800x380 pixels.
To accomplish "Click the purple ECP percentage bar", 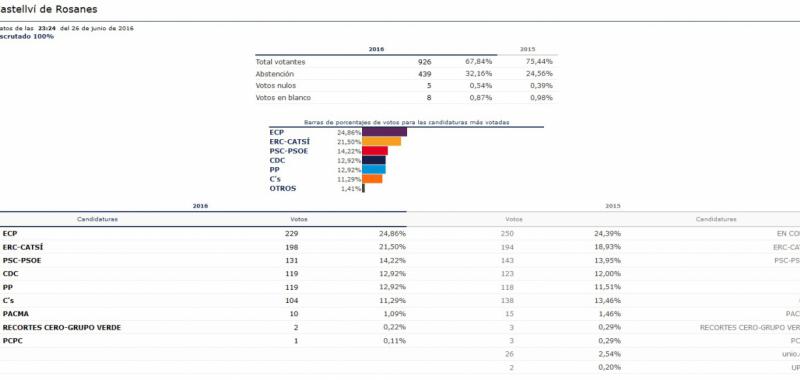I will pyautogui.click(x=384, y=132).
